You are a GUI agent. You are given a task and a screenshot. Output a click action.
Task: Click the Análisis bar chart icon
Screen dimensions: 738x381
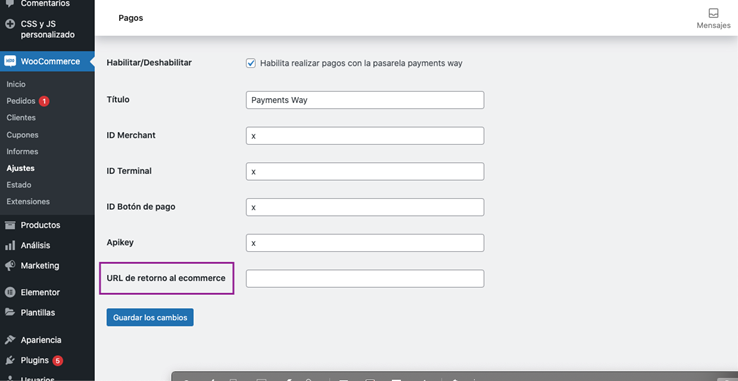(10, 245)
